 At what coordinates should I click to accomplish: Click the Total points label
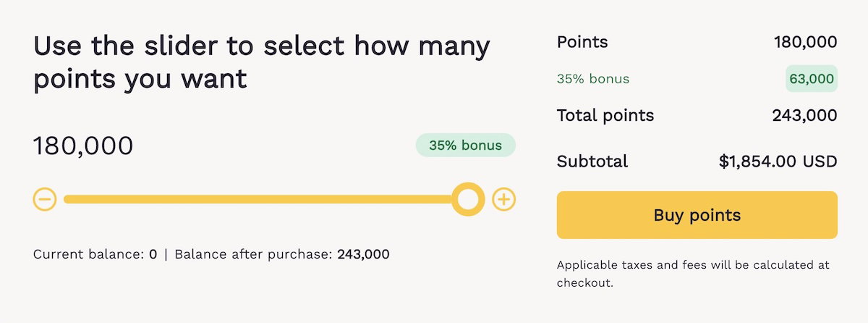(605, 115)
